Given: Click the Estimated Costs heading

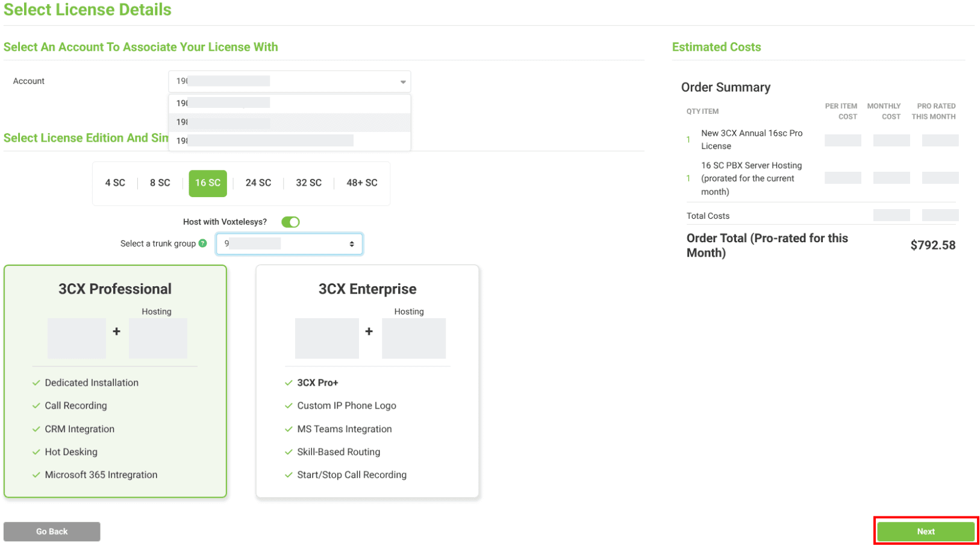Looking at the screenshot, I should [716, 47].
